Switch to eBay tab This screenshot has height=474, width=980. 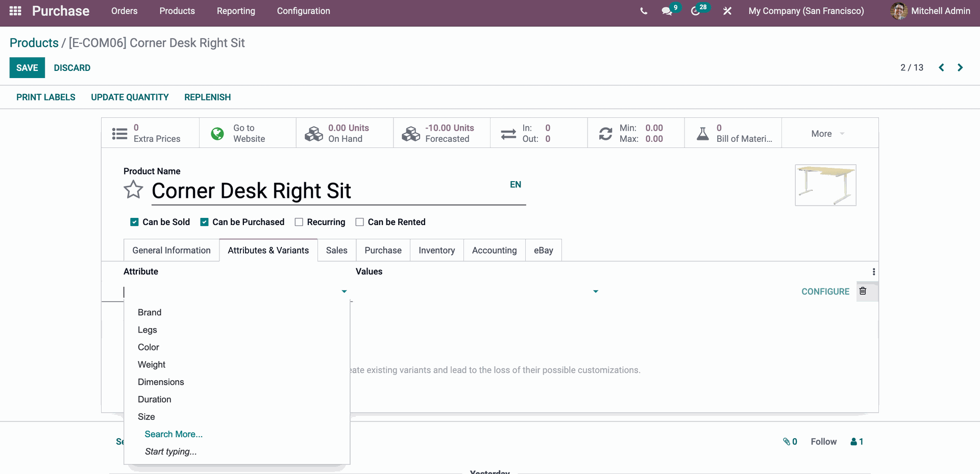pos(544,250)
